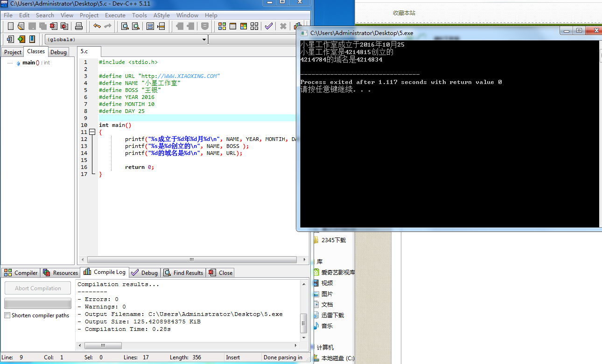Click the Stop Execution gray X icon
The width and height of the screenshot is (602, 364).
click(x=283, y=26)
